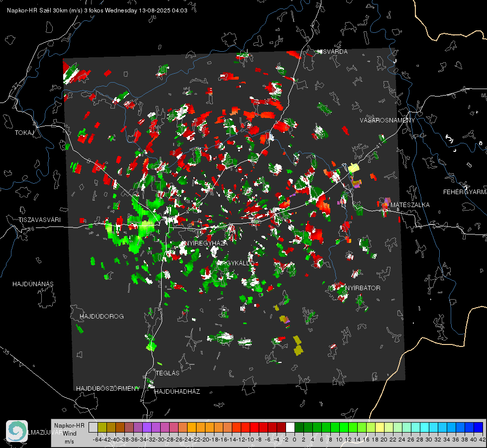
Task: Click the NYÍRBÁTOR city label
Action: (363, 288)
